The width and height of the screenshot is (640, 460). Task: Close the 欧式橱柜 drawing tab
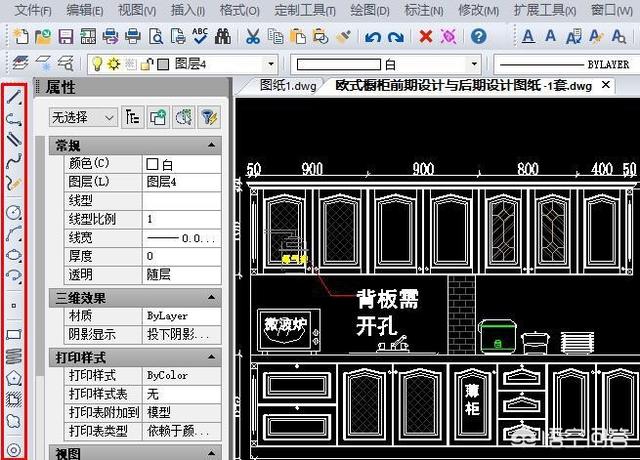tap(606, 85)
